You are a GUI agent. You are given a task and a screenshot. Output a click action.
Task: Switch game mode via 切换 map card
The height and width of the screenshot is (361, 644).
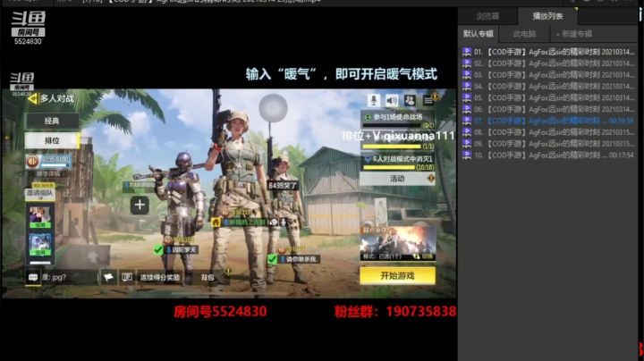pos(397,244)
